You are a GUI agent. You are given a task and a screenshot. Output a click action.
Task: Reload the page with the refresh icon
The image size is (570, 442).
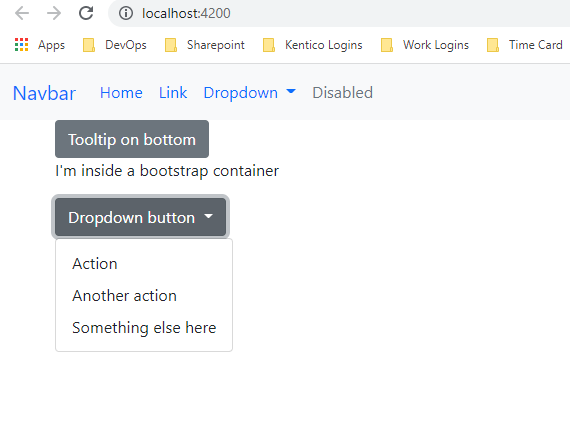point(86,13)
